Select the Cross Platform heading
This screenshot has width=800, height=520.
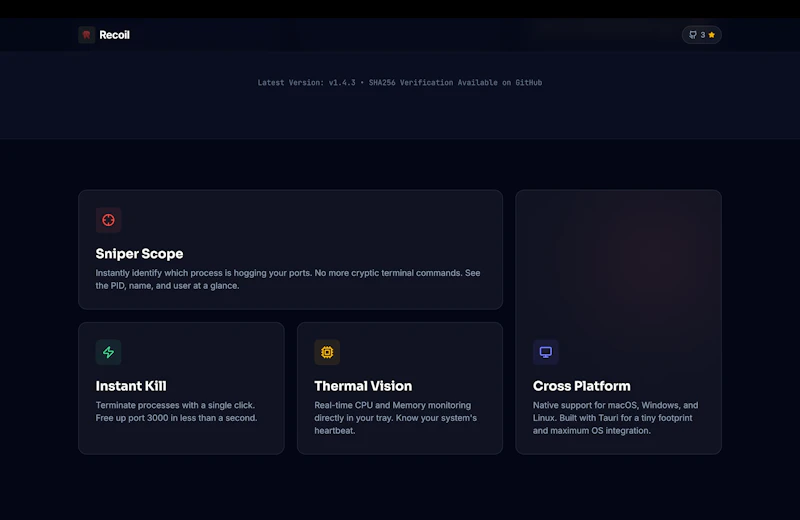point(582,386)
